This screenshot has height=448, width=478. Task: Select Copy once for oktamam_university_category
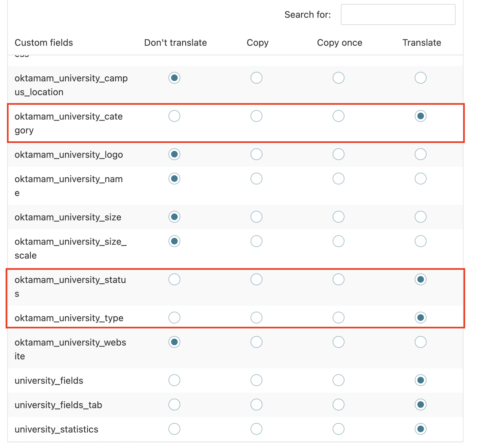(x=339, y=116)
